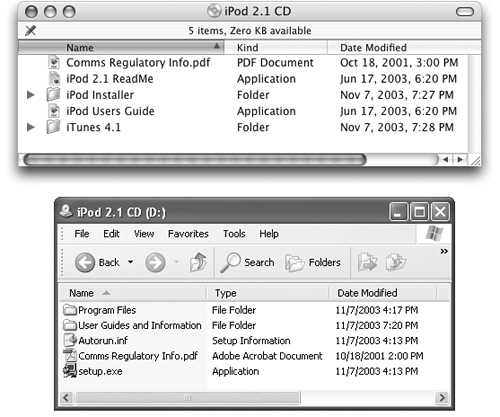
Task: Expand the iTunes 4.1 folder triangle
Action: (x=31, y=127)
